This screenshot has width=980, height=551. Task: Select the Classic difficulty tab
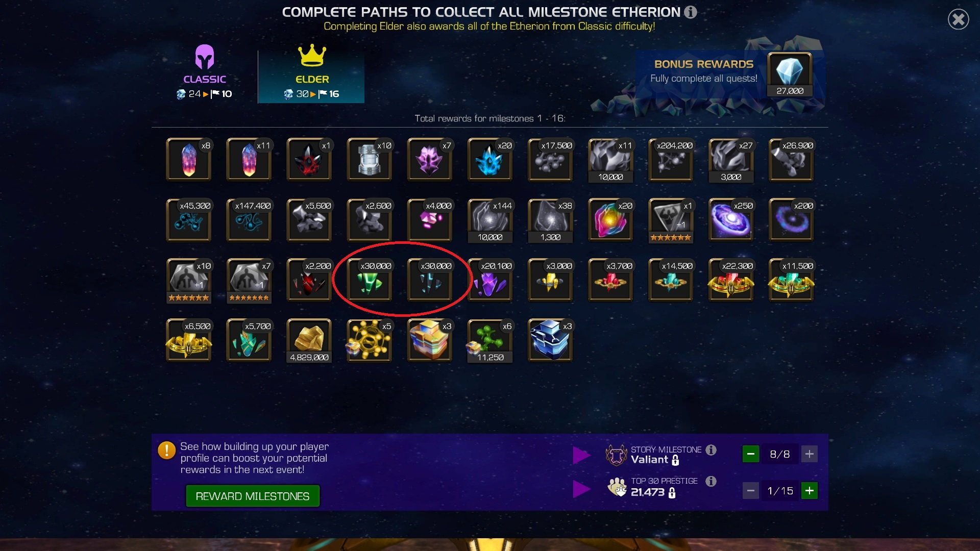[x=205, y=72]
